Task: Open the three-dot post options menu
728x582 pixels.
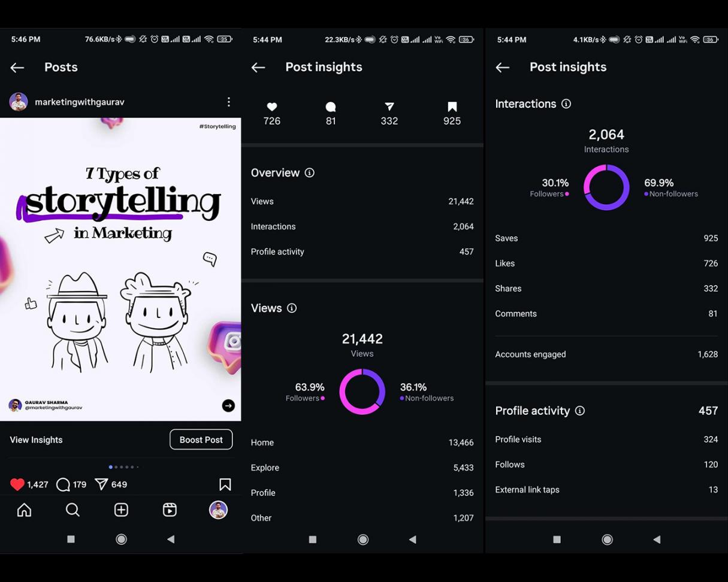Action: click(228, 102)
